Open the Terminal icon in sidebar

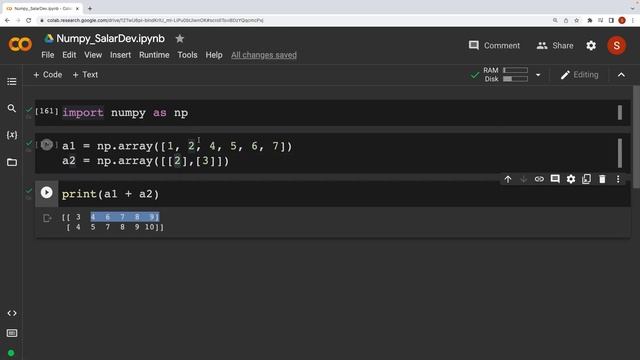click(x=12, y=333)
